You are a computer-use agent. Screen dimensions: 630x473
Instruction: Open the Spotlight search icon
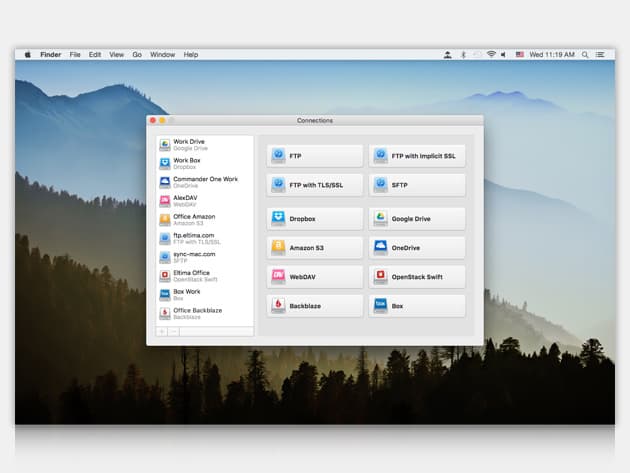click(586, 54)
